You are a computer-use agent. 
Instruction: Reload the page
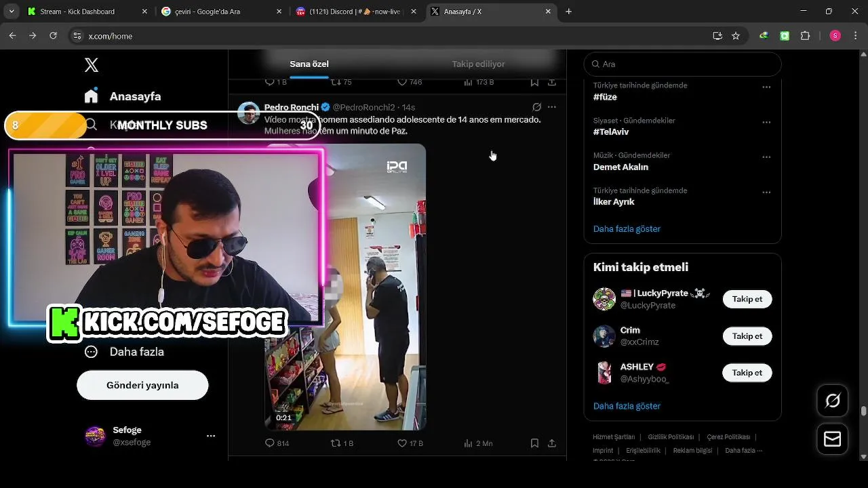coord(53,36)
